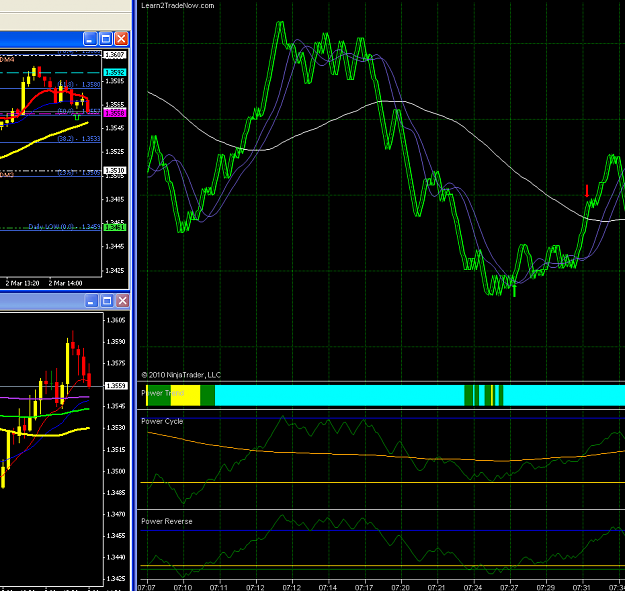Click the 07:17 time axis label
This screenshot has width=625, height=591.
pyautogui.click(x=364, y=587)
